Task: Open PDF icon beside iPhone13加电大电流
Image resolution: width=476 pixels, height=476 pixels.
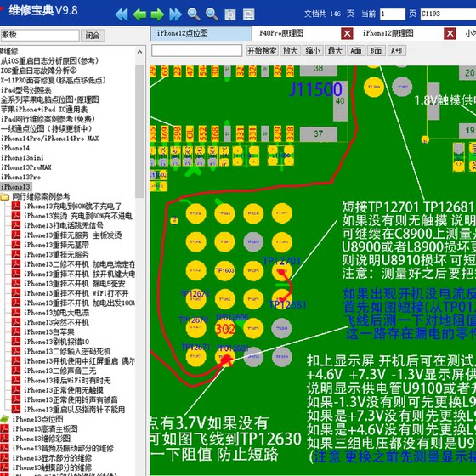Action: tap(16, 313)
